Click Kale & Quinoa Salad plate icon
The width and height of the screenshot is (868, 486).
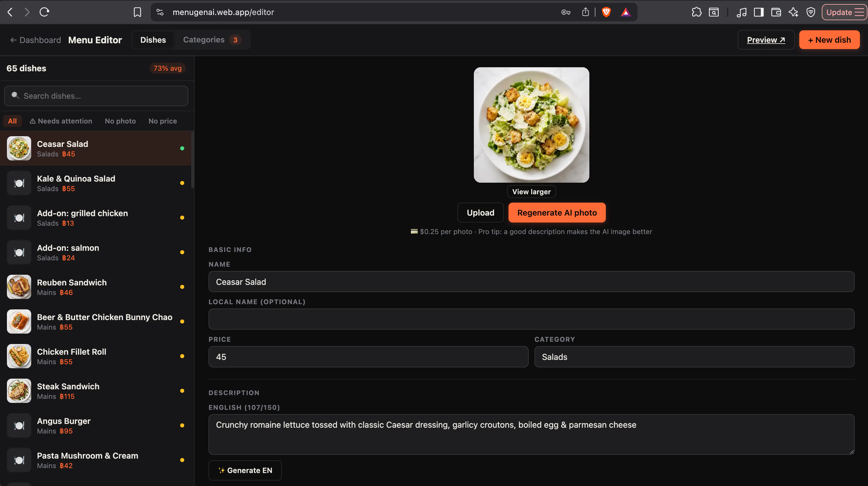[19, 183]
